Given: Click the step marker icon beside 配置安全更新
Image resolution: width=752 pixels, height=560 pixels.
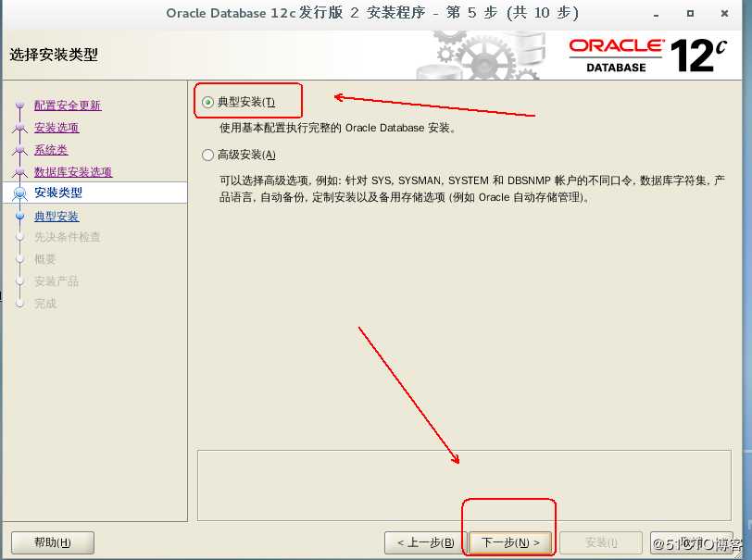Looking at the screenshot, I should [19, 105].
